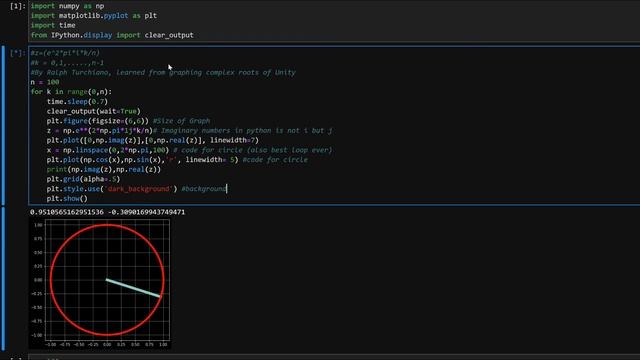Viewport: 640px width, 360px height.
Task: Click the blue collapse bar beside the running code cell
Action: click(3, 125)
